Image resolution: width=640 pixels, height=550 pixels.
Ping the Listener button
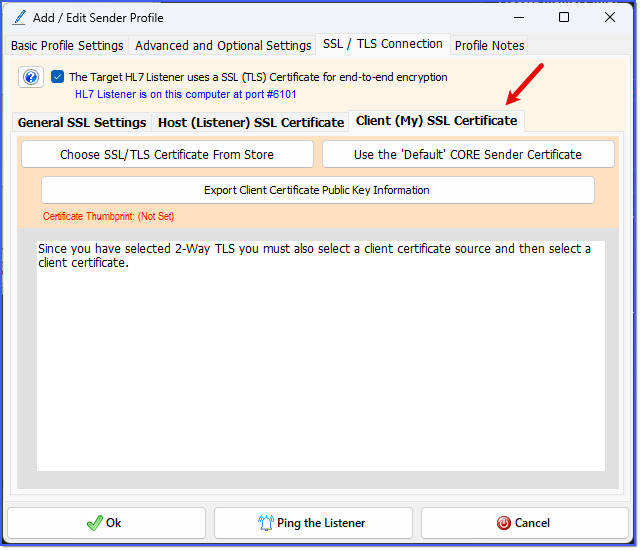[313, 523]
